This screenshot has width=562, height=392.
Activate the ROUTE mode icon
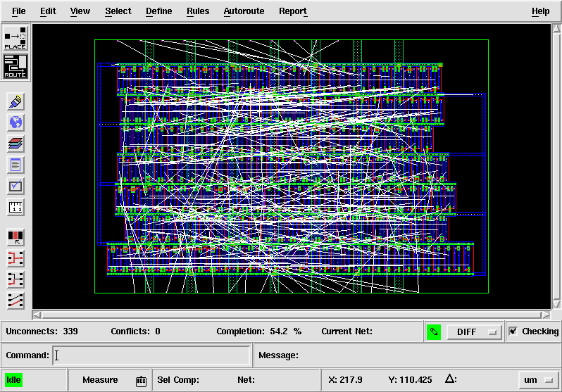pyautogui.click(x=15, y=67)
